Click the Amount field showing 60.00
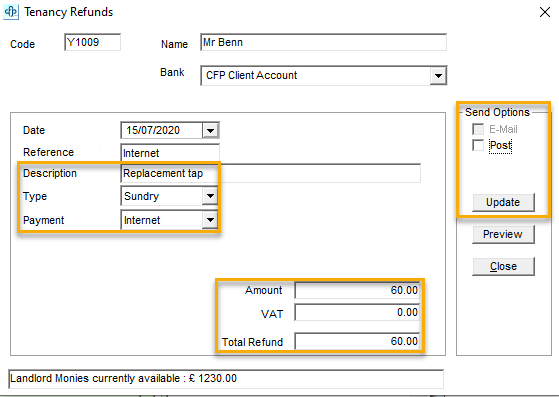The height and width of the screenshot is (397, 559). (x=357, y=290)
